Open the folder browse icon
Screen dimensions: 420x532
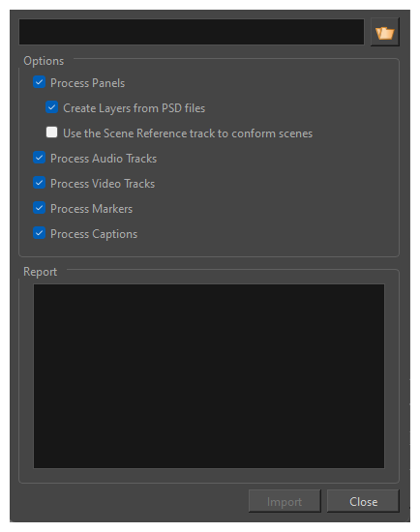tap(385, 32)
